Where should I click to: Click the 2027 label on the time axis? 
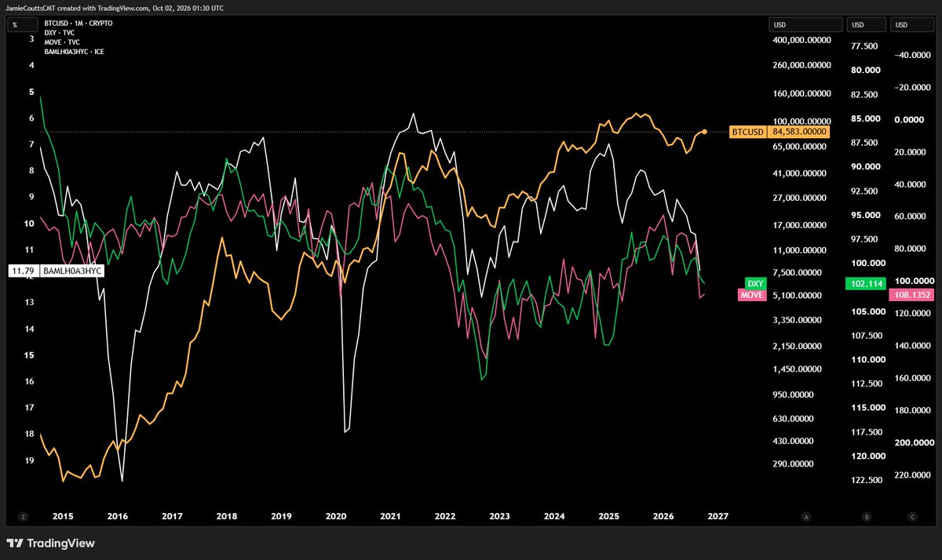pos(718,516)
